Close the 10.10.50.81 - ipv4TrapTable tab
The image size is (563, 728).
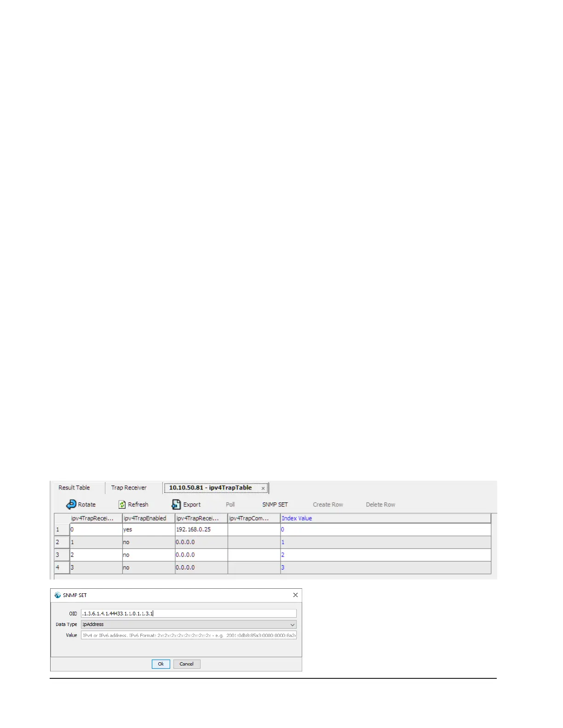pyautogui.click(x=263, y=488)
